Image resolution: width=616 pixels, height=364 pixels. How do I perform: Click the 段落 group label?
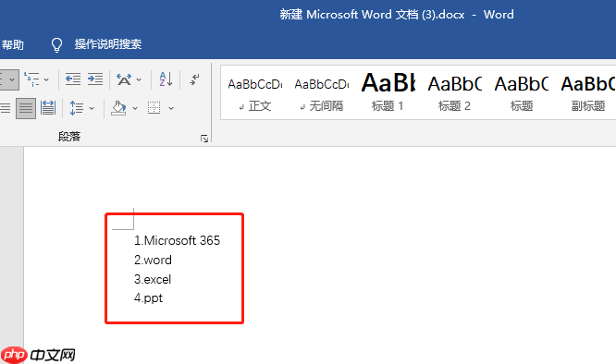(x=69, y=137)
